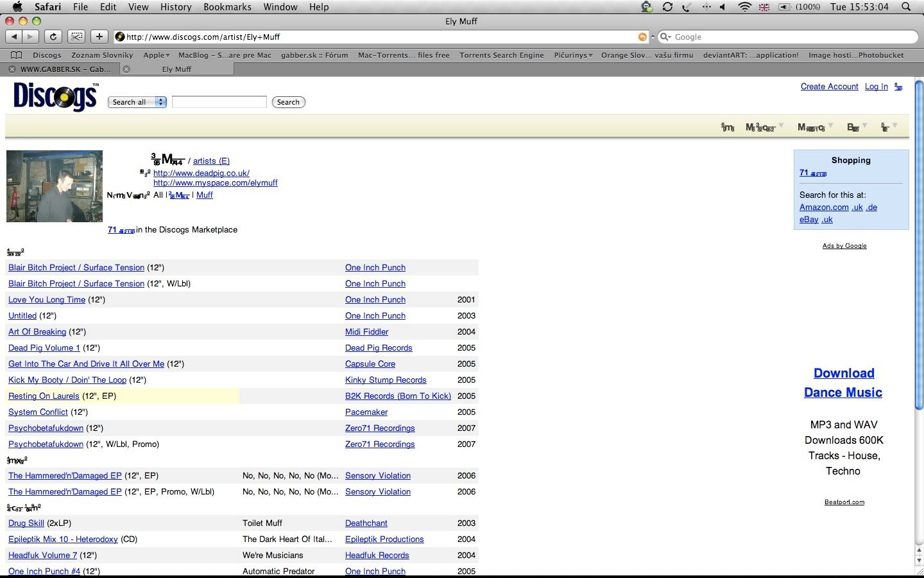924x578 pixels.
Task: Reload the current page
Action: pos(53,37)
